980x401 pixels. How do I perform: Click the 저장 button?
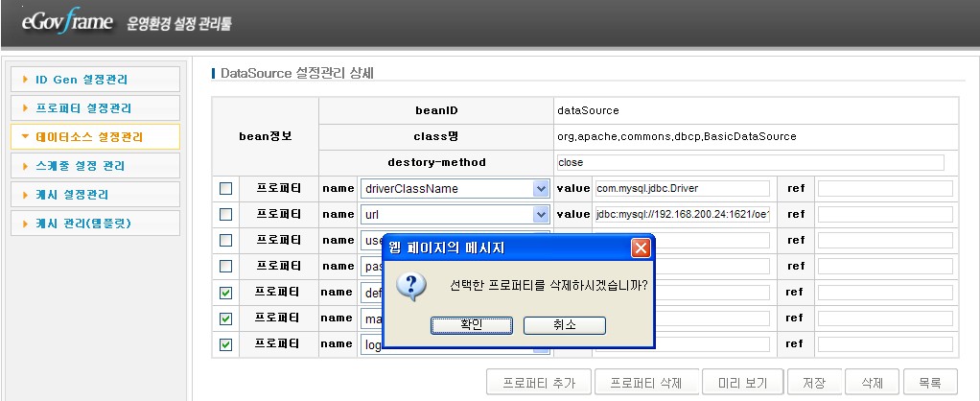point(814,383)
